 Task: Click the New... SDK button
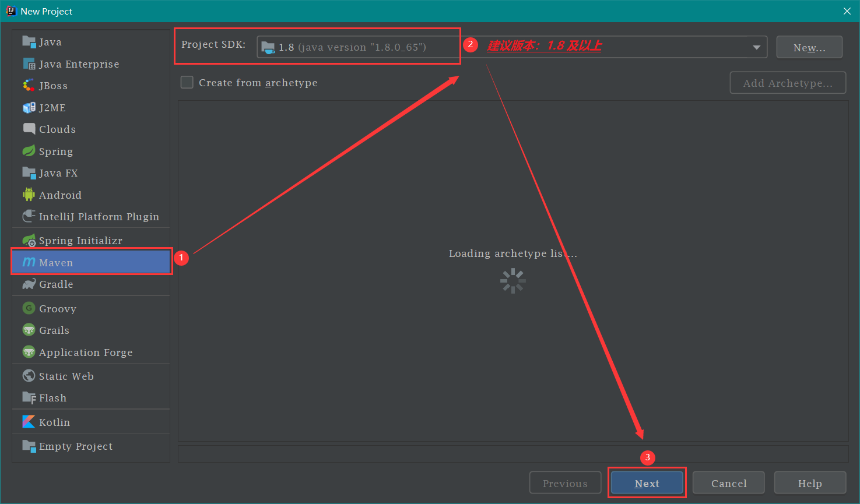pos(809,48)
